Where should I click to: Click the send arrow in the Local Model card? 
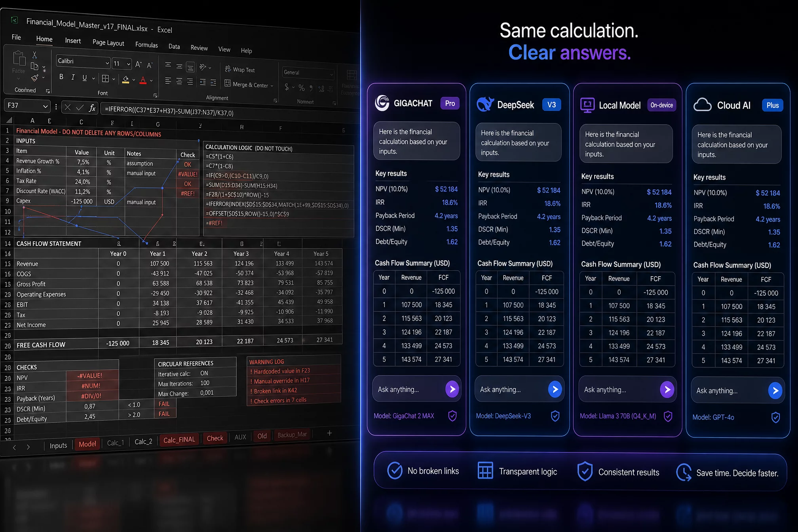click(667, 390)
